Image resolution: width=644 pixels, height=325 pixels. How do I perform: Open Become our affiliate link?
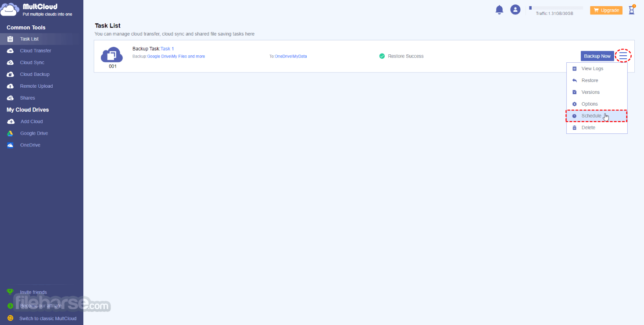[x=41, y=306]
